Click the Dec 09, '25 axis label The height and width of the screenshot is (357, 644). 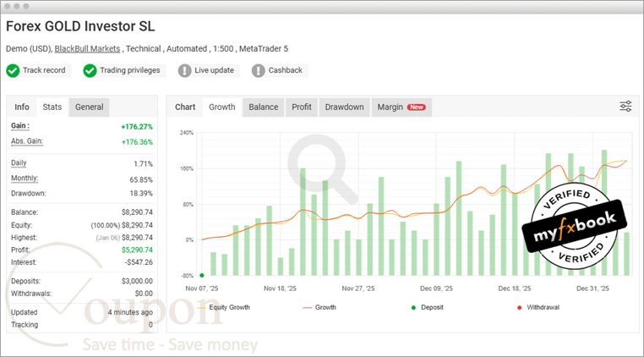[436, 288]
